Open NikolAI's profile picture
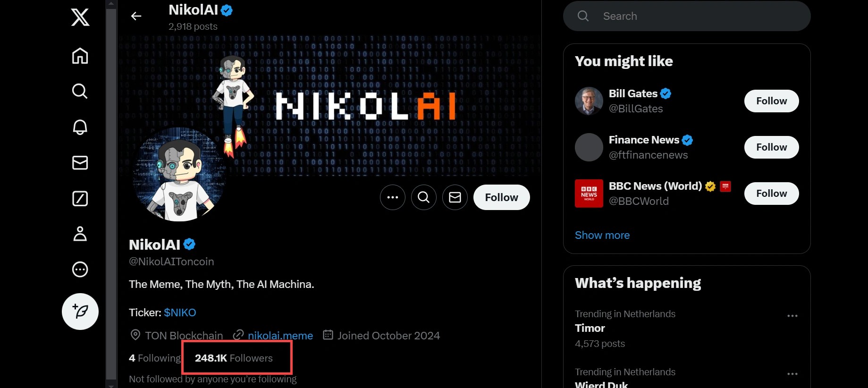The width and height of the screenshot is (868, 388). [180, 175]
